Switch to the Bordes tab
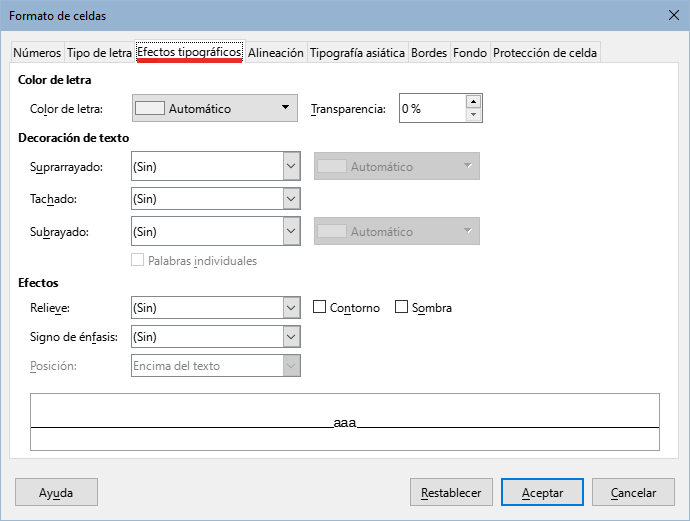 click(x=429, y=53)
